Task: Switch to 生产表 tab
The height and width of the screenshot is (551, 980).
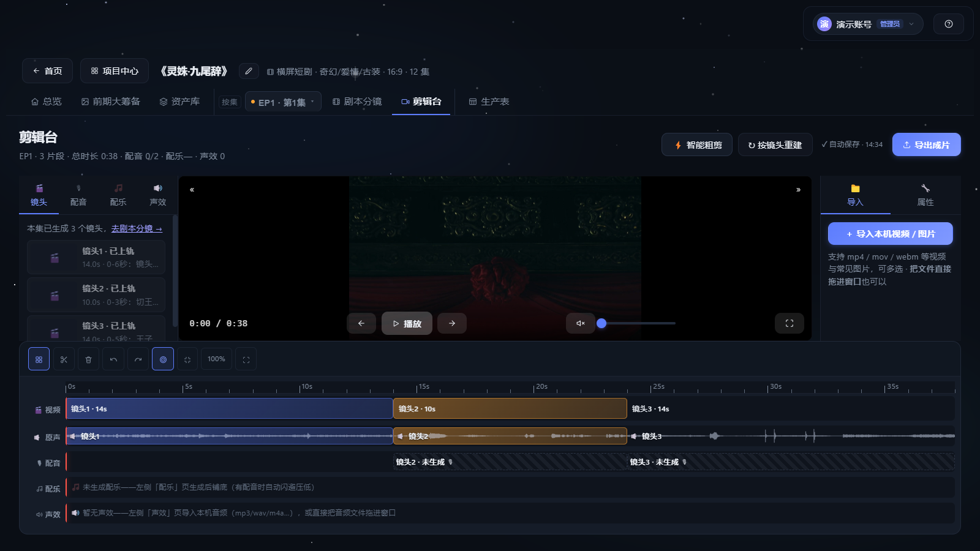Action: click(489, 102)
